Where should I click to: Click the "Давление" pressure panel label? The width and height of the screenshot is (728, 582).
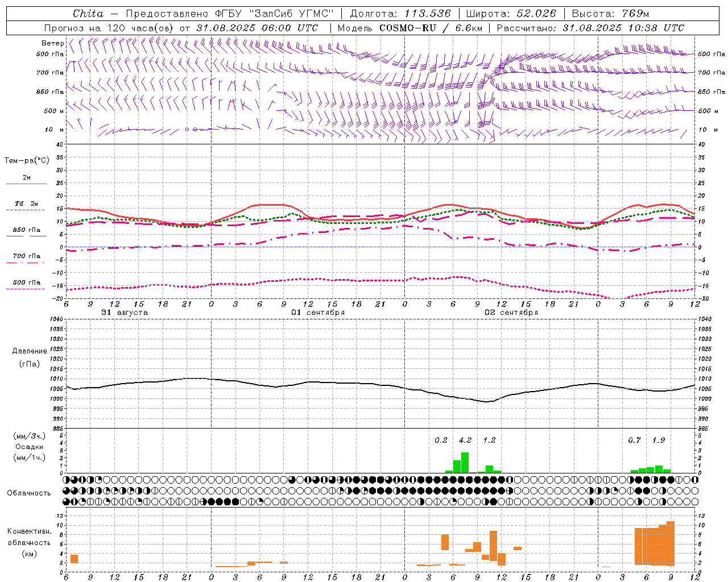coord(30,351)
